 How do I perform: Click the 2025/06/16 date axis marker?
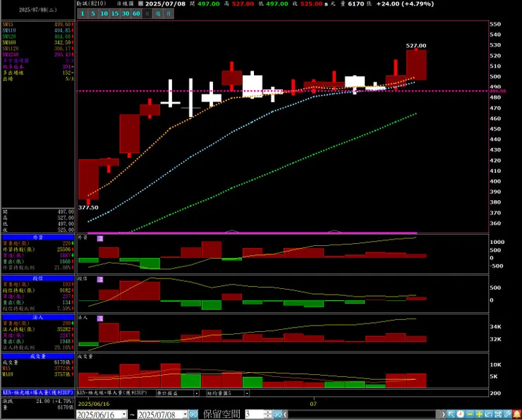tap(94, 404)
